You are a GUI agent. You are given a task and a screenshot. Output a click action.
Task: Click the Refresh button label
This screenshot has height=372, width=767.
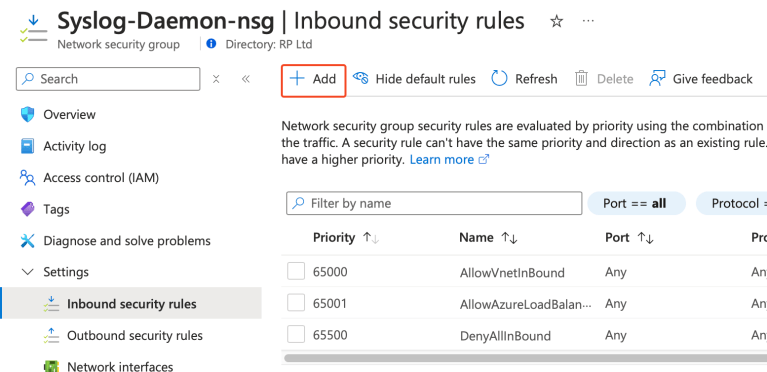tap(536, 79)
